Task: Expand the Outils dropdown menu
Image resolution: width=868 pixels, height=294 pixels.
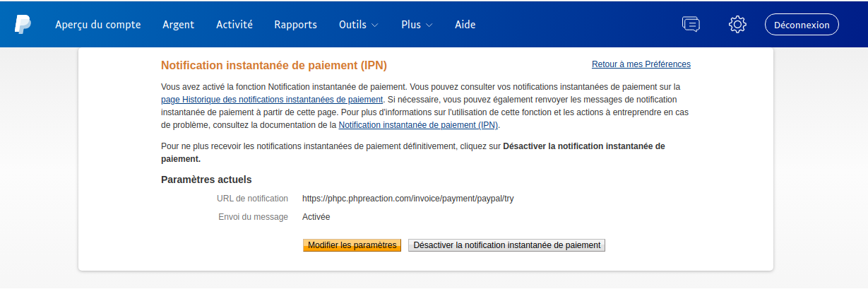Action: point(358,24)
